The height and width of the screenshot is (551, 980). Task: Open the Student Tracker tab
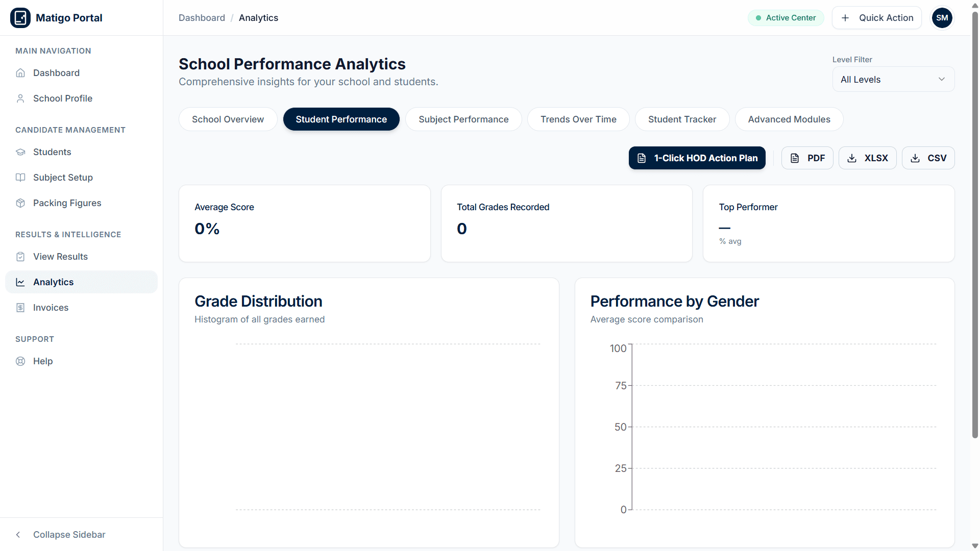click(682, 119)
